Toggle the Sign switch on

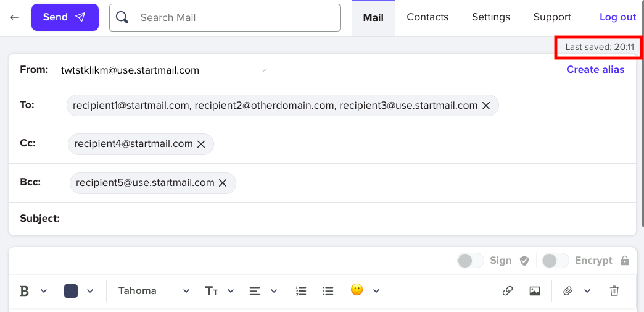pos(471,261)
